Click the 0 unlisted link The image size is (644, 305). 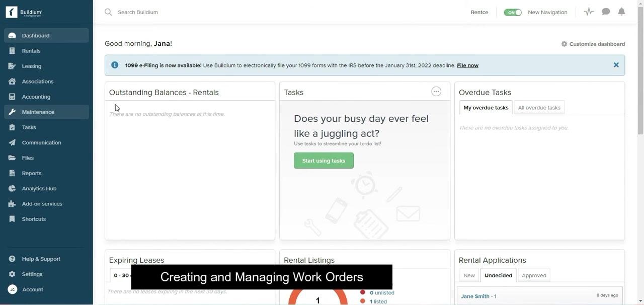pyautogui.click(x=382, y=292)
